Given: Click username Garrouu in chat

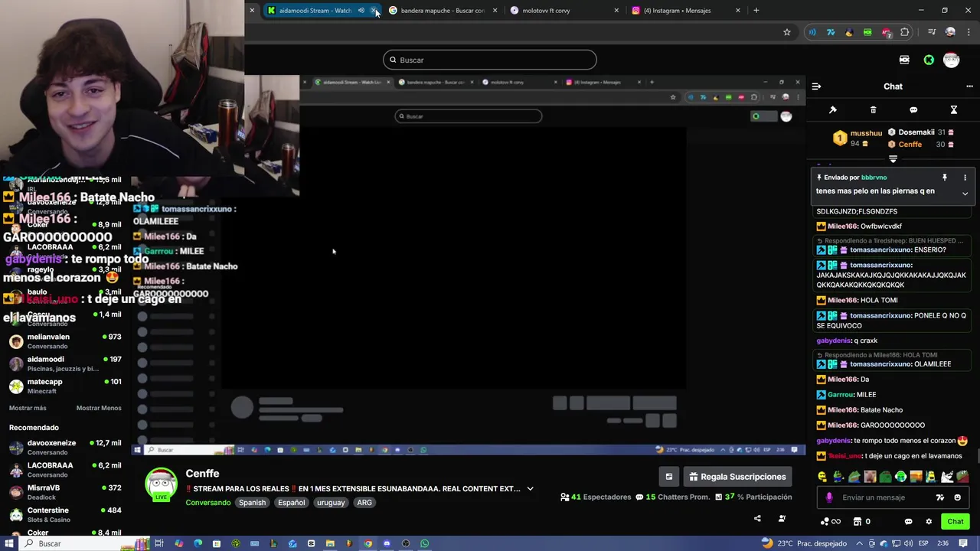Looking at the screenshot, I should pyautogui.click(x=841, y=395).
